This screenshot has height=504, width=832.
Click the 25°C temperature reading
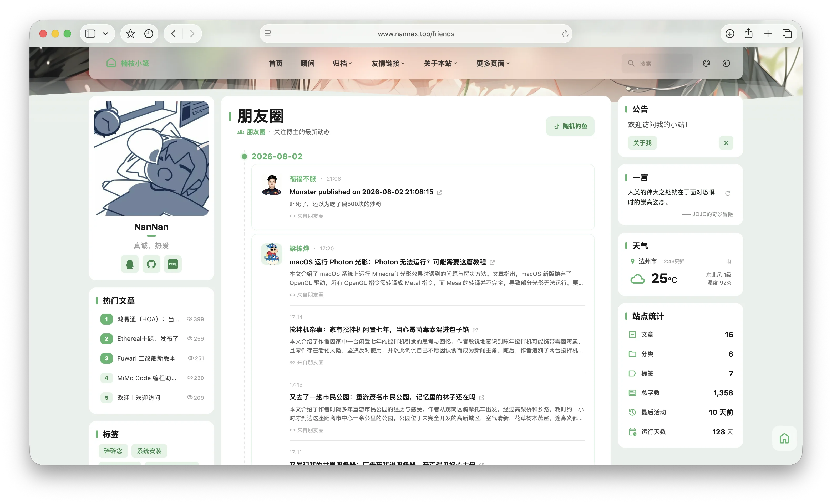pyautogui.click(x=664, y=279)
